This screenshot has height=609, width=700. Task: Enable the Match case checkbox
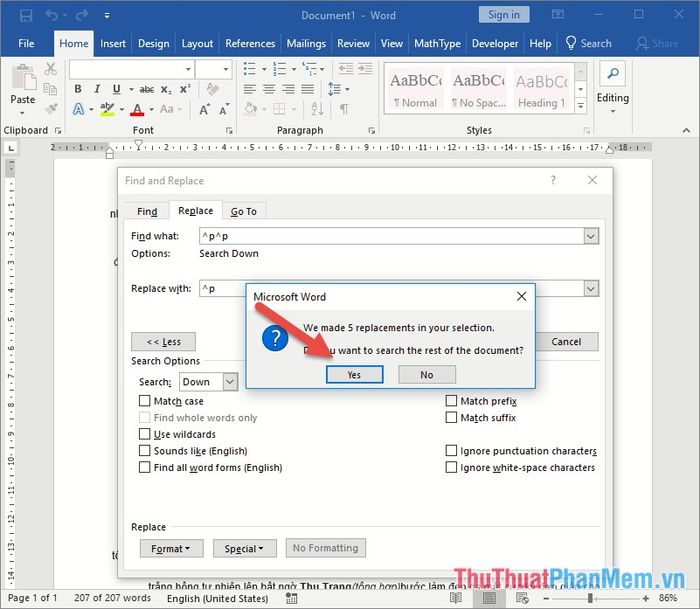coord(144,400)
